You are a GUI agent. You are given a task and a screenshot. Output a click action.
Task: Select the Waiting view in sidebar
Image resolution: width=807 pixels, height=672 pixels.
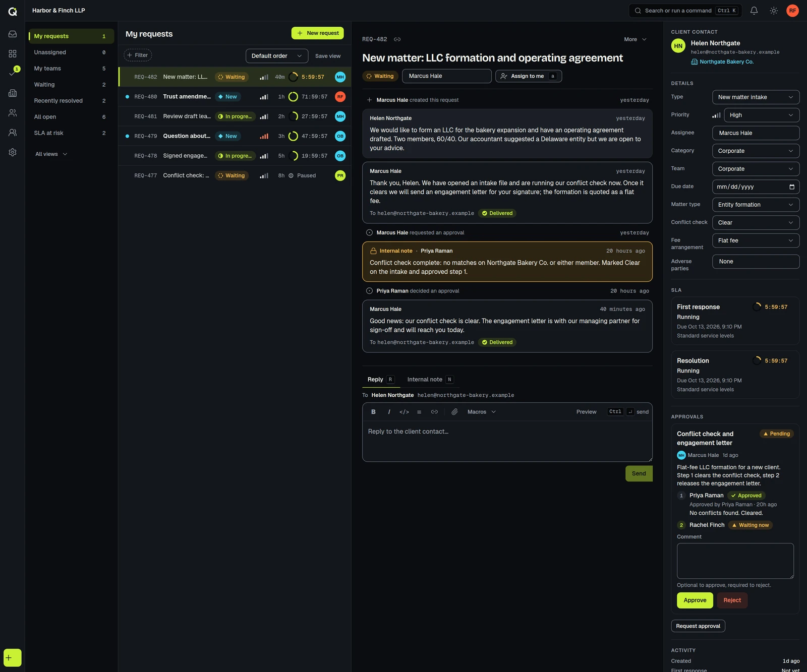click(70, 85)
